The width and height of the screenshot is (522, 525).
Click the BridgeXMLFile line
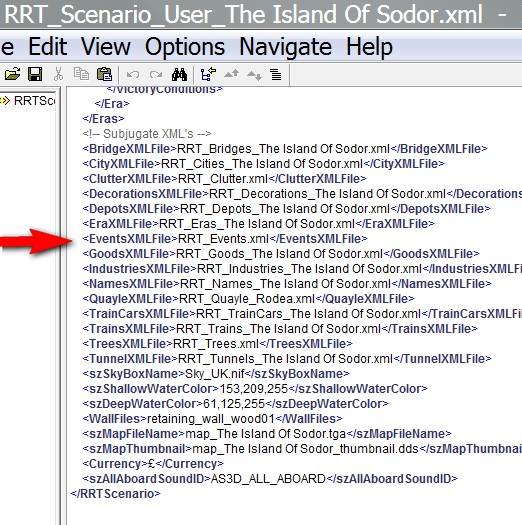[x=285, y=149]
